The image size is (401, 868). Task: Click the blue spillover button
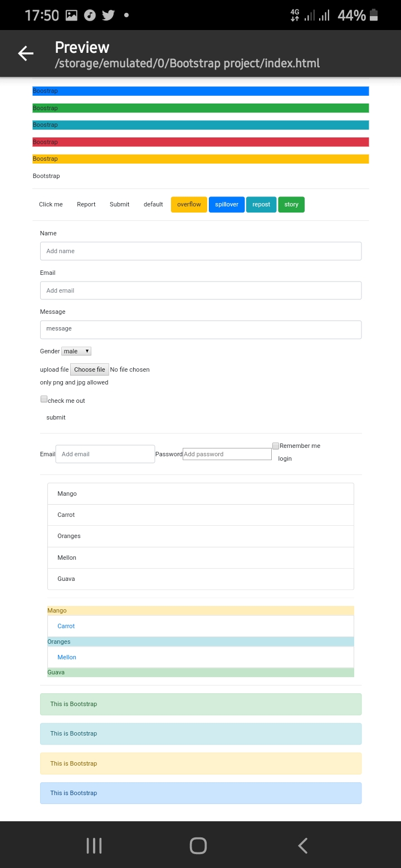pos(227,205)
